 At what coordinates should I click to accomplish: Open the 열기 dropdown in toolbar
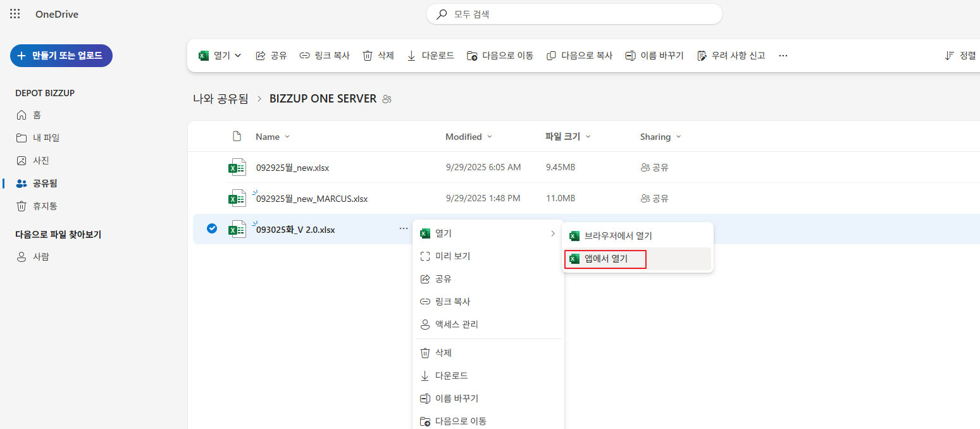(x=220, y=56)
